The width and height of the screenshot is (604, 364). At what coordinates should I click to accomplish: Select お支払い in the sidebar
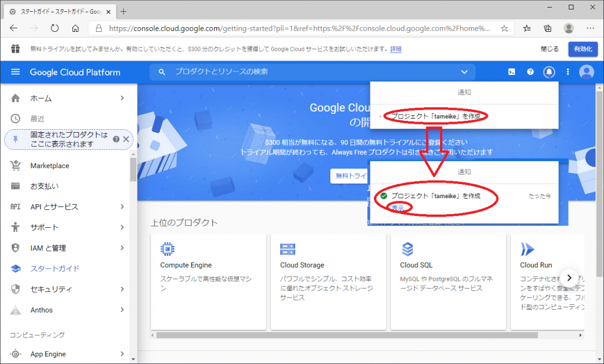tap(44, 186)
